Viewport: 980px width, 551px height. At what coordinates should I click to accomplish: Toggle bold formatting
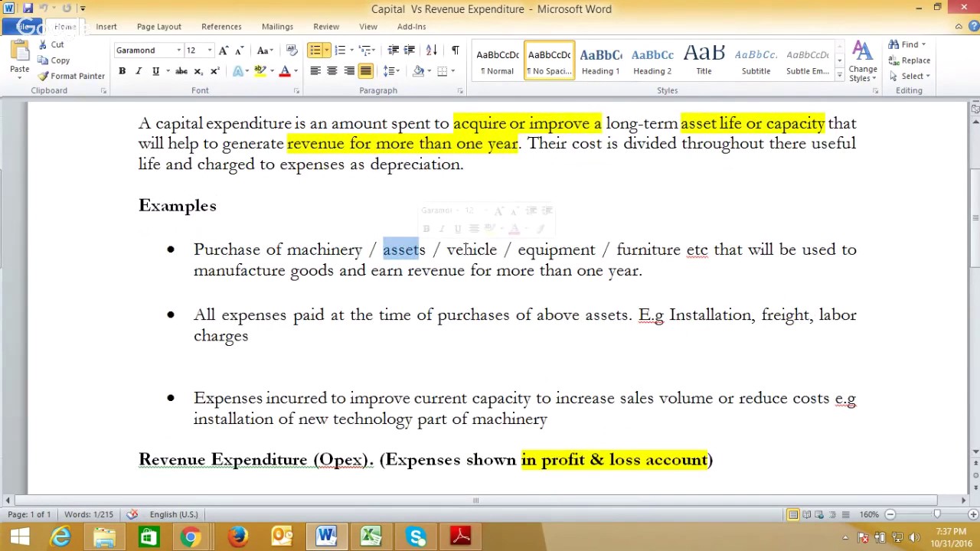[x=122, y=71]
